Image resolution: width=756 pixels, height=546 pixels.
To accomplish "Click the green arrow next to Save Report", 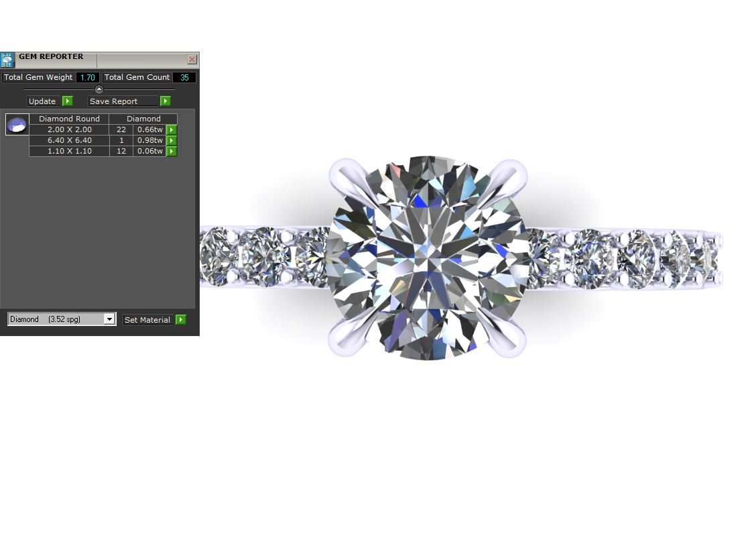I will pos(166,101).
